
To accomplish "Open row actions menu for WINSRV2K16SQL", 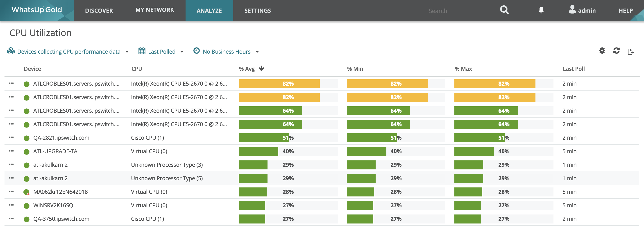I will click(x=11, y=205).
